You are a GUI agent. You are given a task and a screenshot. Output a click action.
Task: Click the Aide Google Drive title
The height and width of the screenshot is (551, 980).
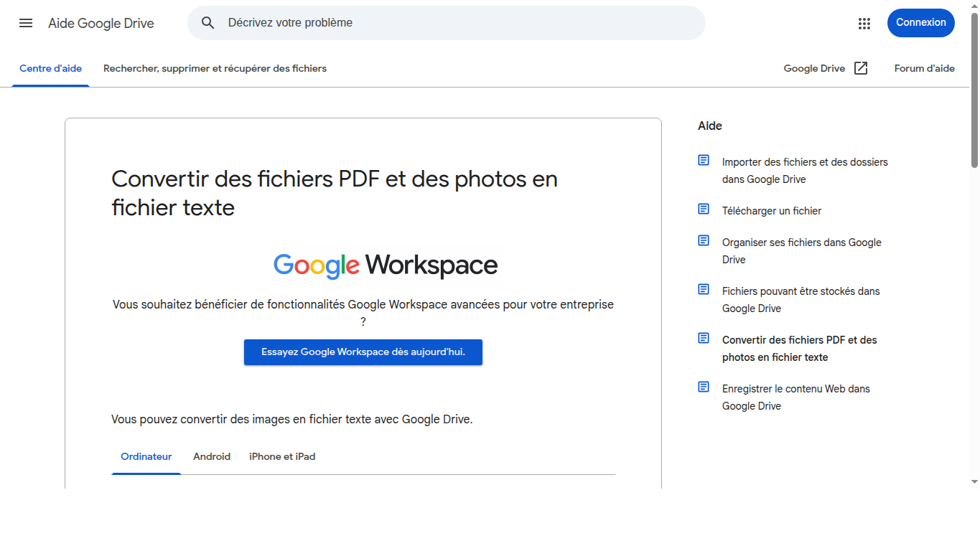[x=101, y=24]
